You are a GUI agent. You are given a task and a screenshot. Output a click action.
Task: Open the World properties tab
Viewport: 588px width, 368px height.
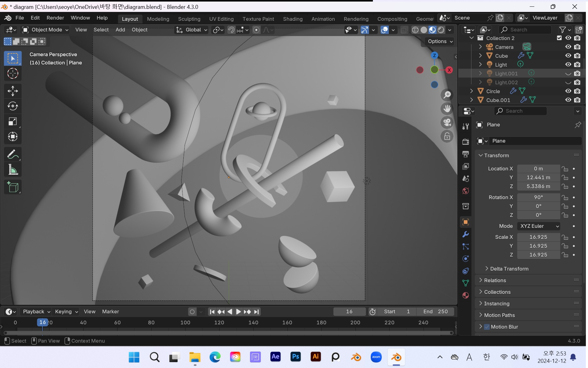click(465, 191)
